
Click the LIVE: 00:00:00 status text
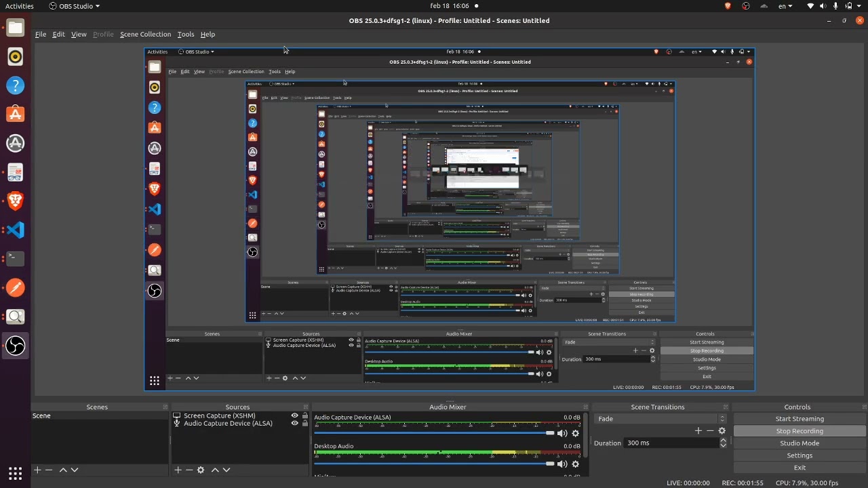click(x=688, y=483)
